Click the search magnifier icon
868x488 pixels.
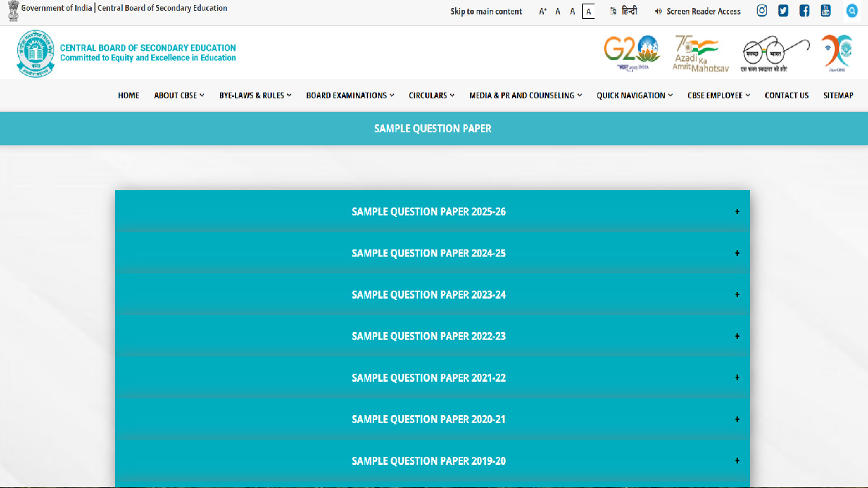click(x=851, y=11)
